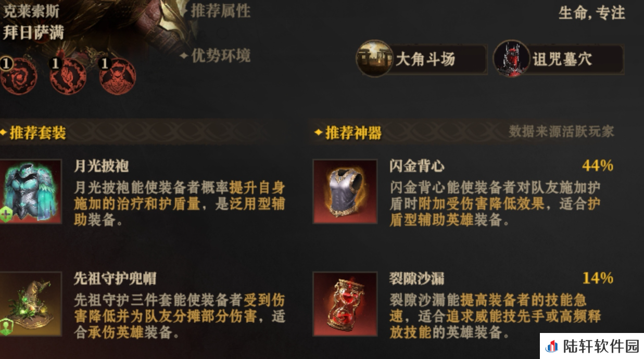Open the 诅咒墓穴 environment button
The width and height of the screenshot is (644, 359).
559,59
